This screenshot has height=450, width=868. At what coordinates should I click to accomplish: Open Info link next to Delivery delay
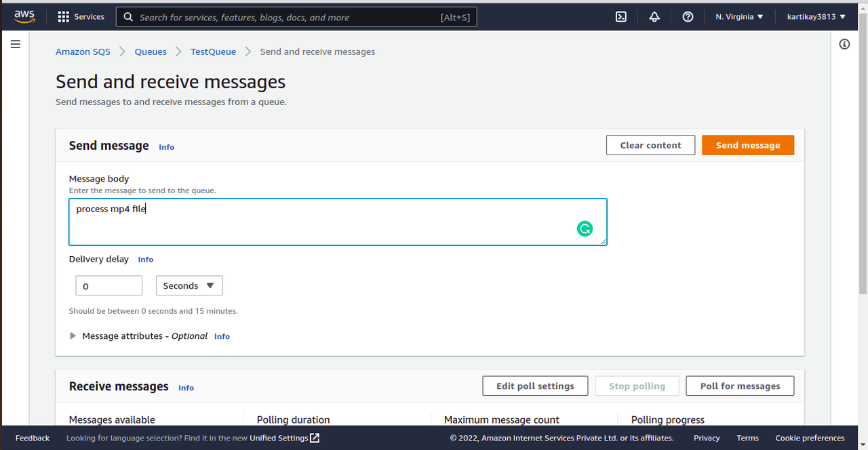(x=145, y=260)
